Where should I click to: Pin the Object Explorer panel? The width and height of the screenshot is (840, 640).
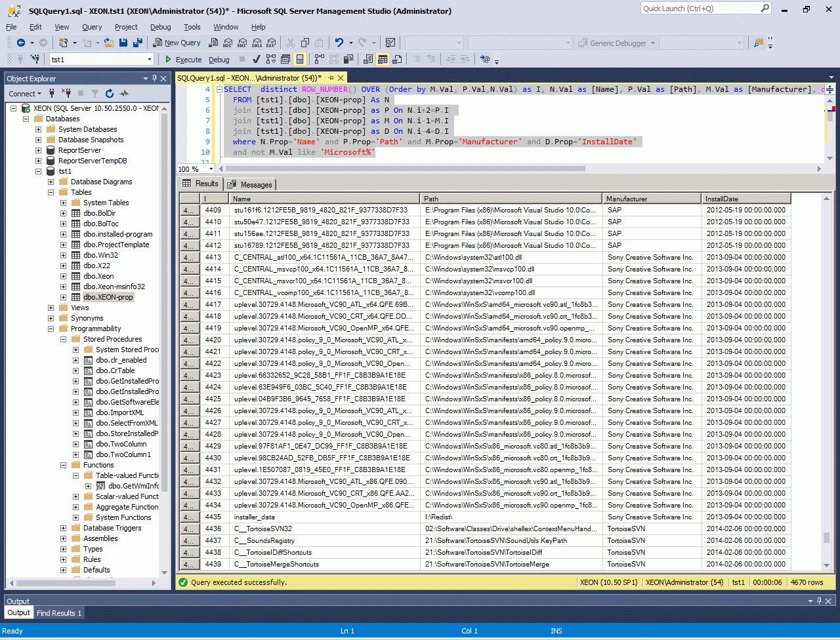coord(155,78)
